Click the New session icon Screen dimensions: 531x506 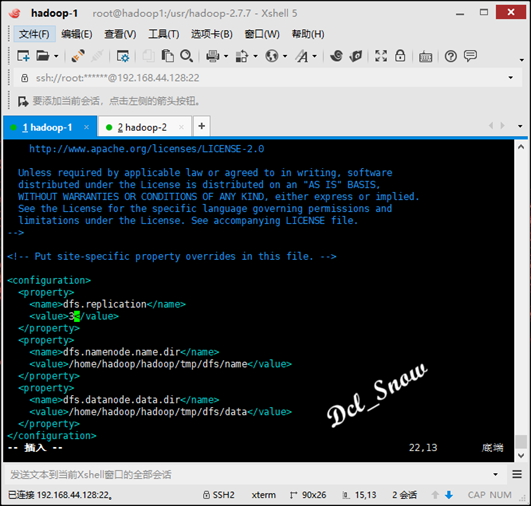(x=23, y=56)
